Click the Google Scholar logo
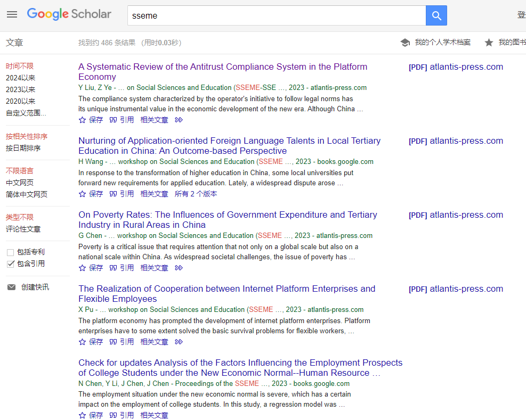This screenshot has width=526, height=420. [69, 14]
